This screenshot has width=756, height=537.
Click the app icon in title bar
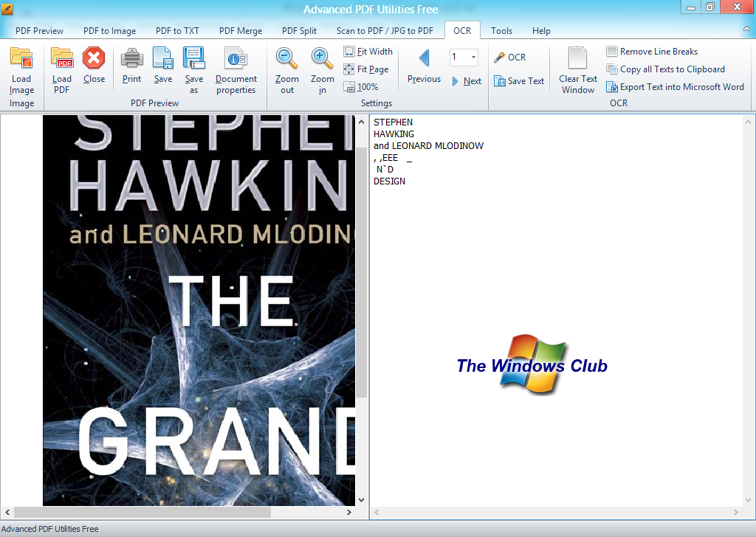[7, 9]
